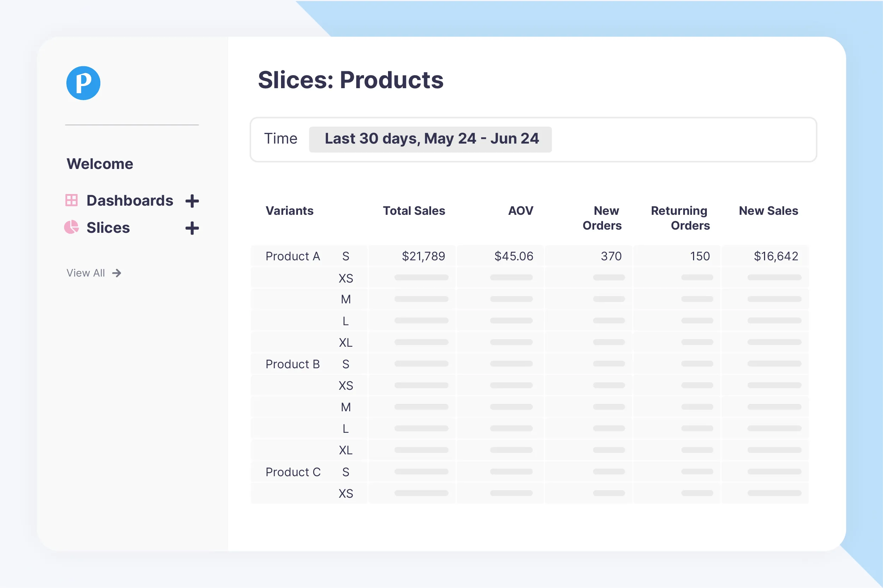Screen dimensions: 883x588
Task: Click the pink Dashboards grid icon
Action: pyautogui.click(x=71, y=200)
